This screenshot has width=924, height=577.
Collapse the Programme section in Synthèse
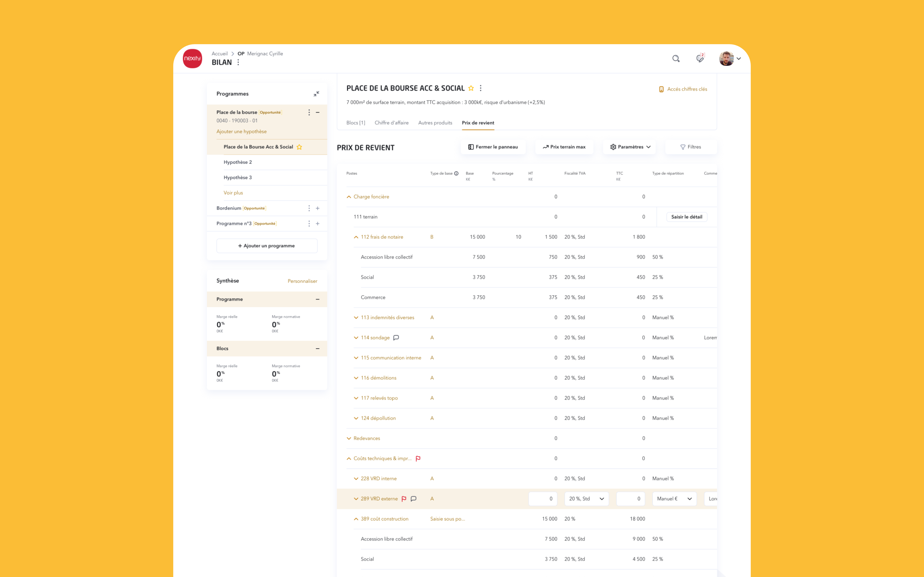317,299
